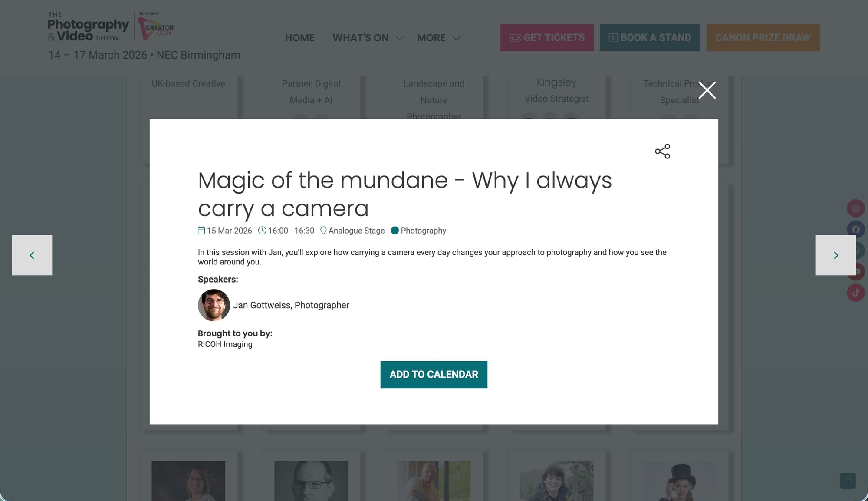The image size is (868, 501).
Task: Open TikTok social icon
Action: 856,293
